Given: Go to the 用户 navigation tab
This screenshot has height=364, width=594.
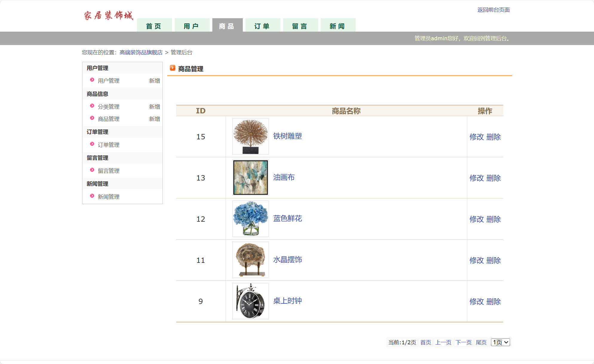Looking at the screenshot, I should point(192,26).
